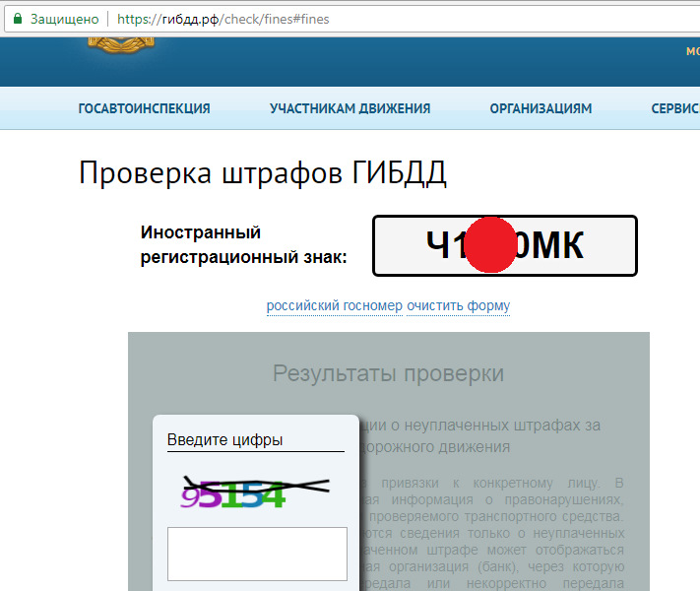Open the ОРГАНИЗАЦИЯМ menu
Image resolution: width=700 pixels, height=591 pixels.
[541, 108]
